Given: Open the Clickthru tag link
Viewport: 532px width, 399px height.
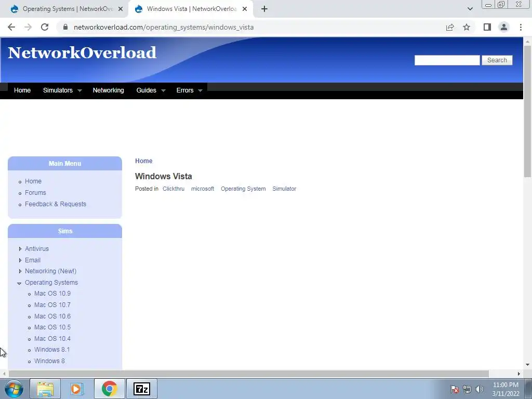Looking at the screenshot, I should pos(174,189).
